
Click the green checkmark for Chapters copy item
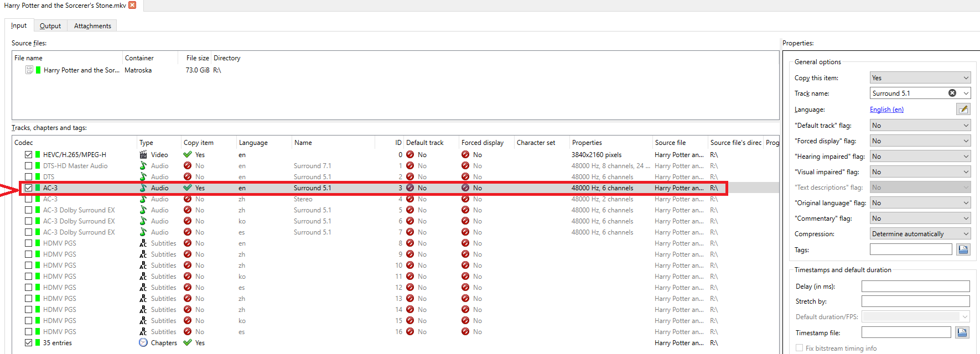point(188,343)
